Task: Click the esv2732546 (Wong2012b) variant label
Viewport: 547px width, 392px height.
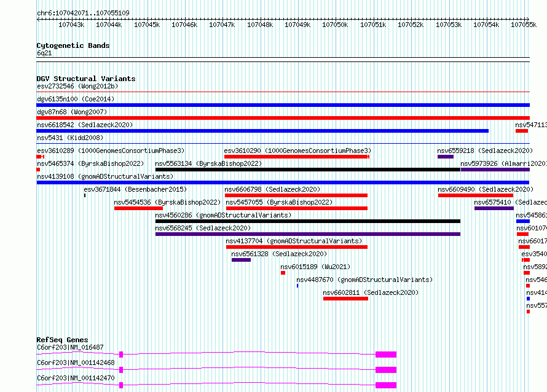Action: click(77, 86)
